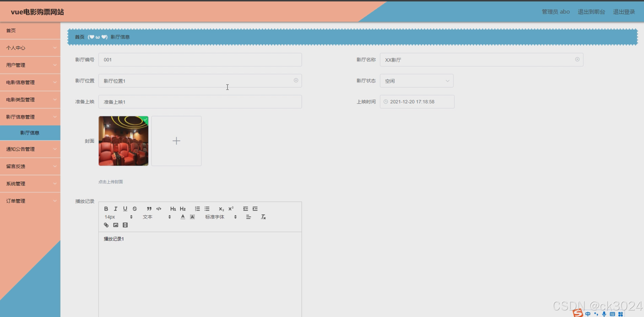Click the insert video icon in editor
Image resolution: width=644 pixels, height=317 pixels.
[125, 225]
